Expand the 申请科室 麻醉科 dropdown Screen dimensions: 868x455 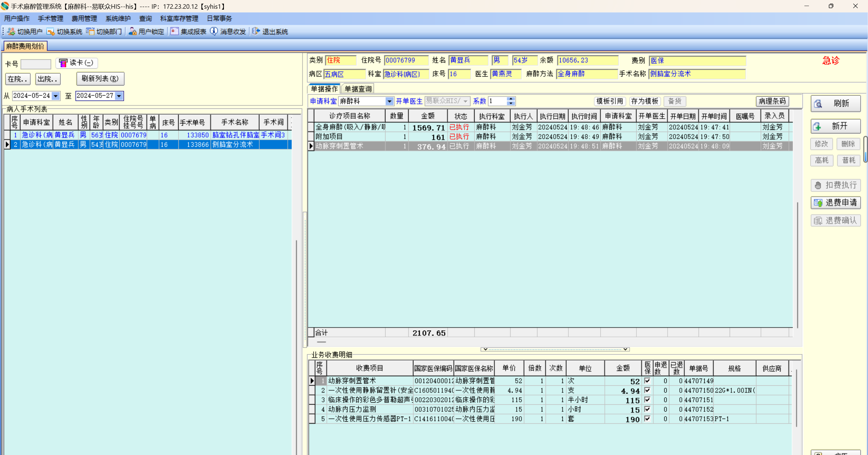[389, 101]
